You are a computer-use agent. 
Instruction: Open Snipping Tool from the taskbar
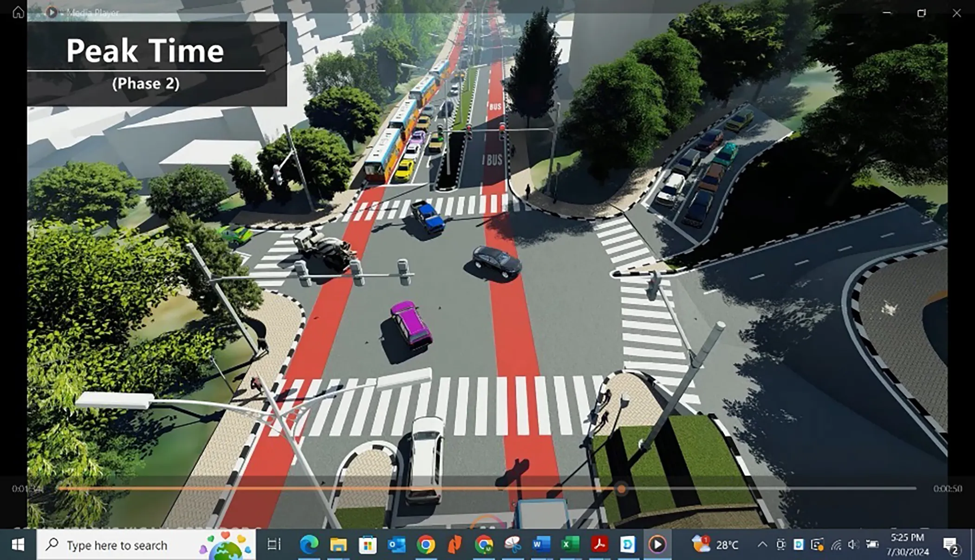[513, 545]
